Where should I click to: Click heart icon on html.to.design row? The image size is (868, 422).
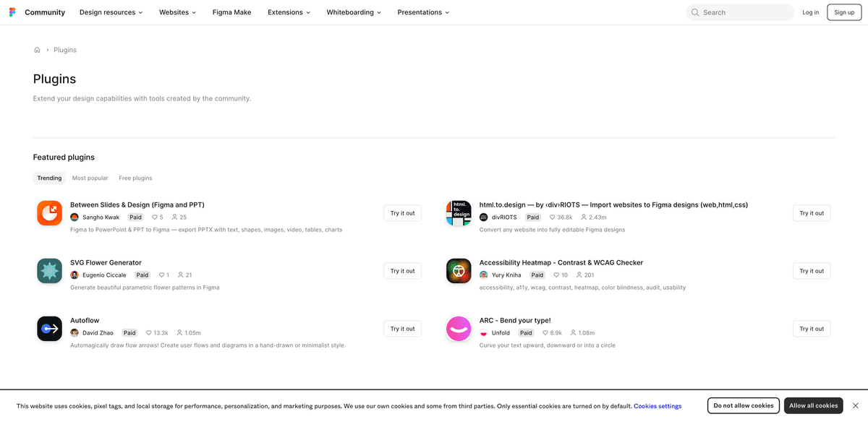(553, 218)
